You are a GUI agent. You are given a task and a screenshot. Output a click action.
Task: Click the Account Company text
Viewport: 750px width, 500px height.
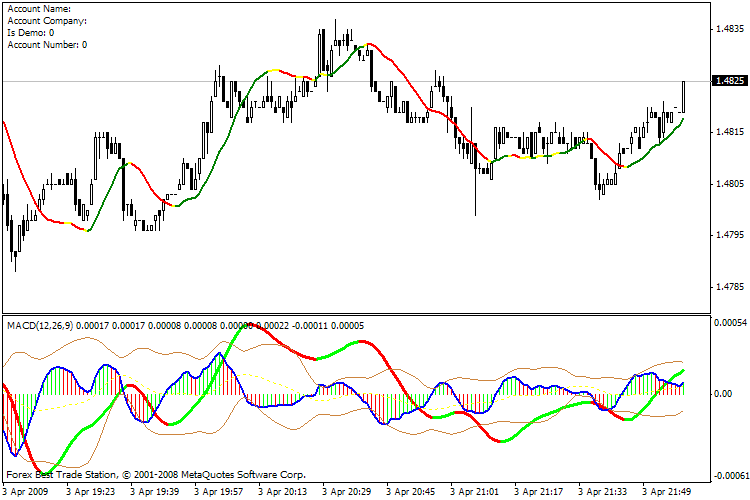pos(46,21)
